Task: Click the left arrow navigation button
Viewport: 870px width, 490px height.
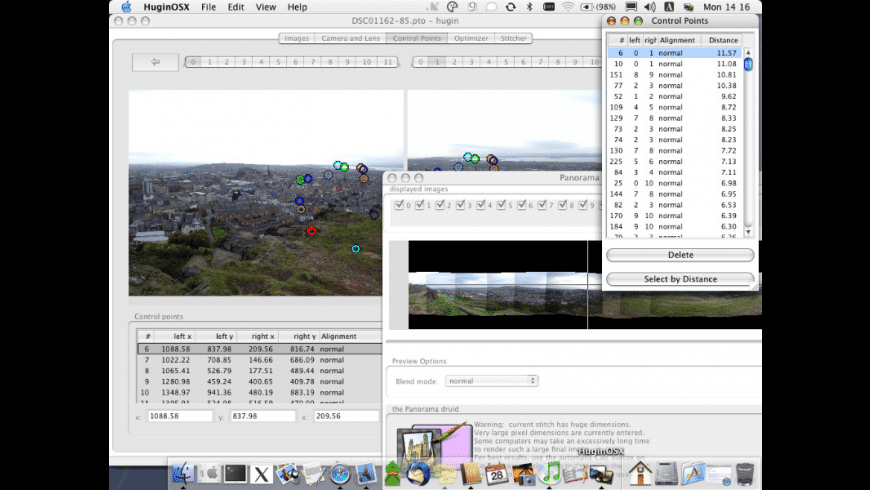Action: tap(155, 62)
